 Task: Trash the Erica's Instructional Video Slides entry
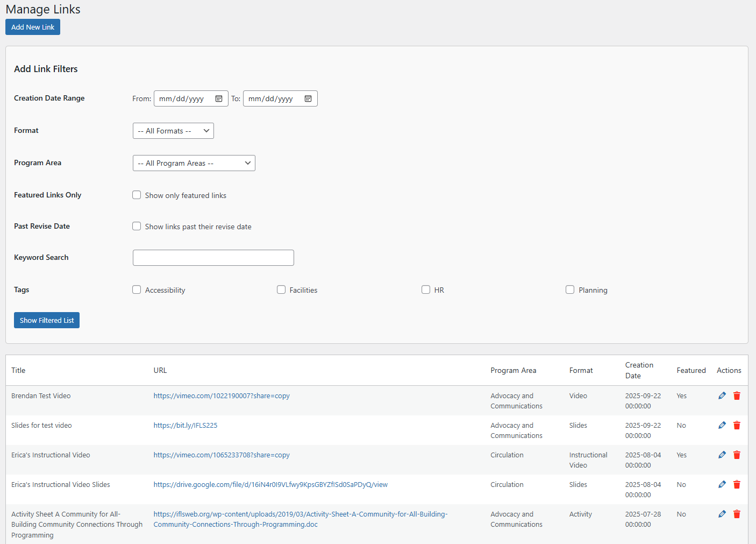[737, 484]
